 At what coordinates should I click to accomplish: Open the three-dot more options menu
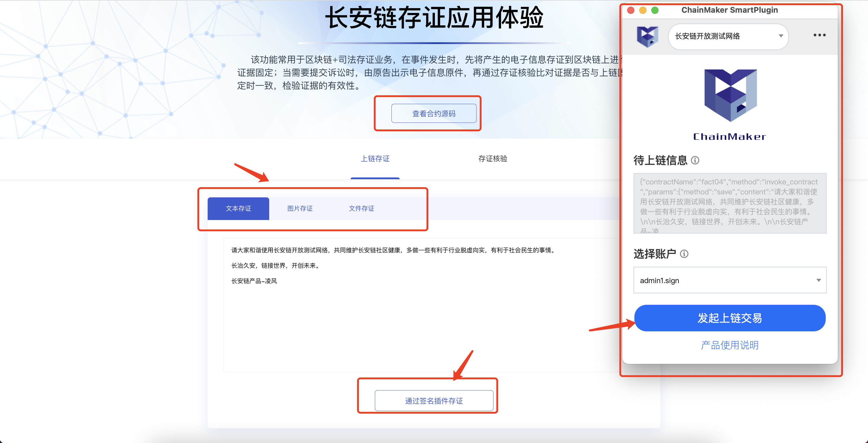point(819,35)
